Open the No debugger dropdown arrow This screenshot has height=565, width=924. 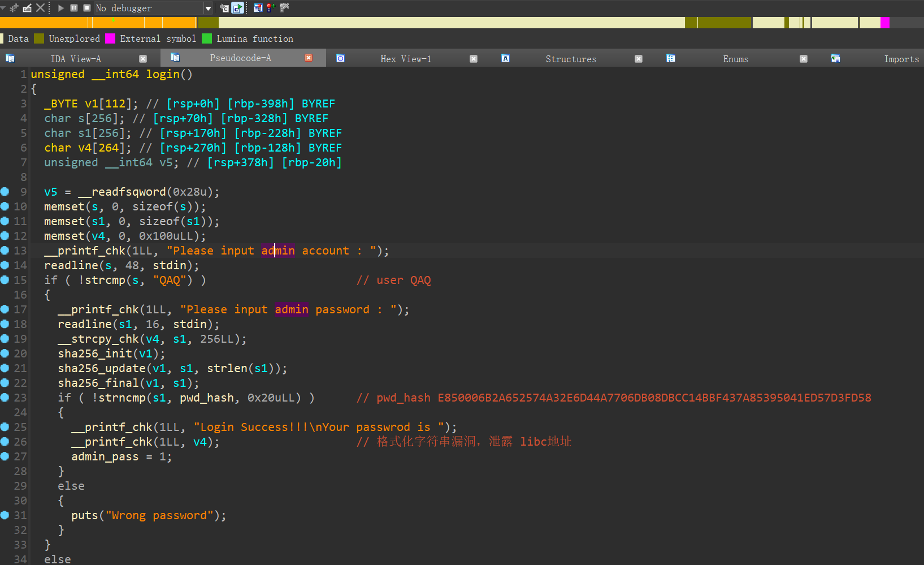pyautogui.click(x=208, y=8)
